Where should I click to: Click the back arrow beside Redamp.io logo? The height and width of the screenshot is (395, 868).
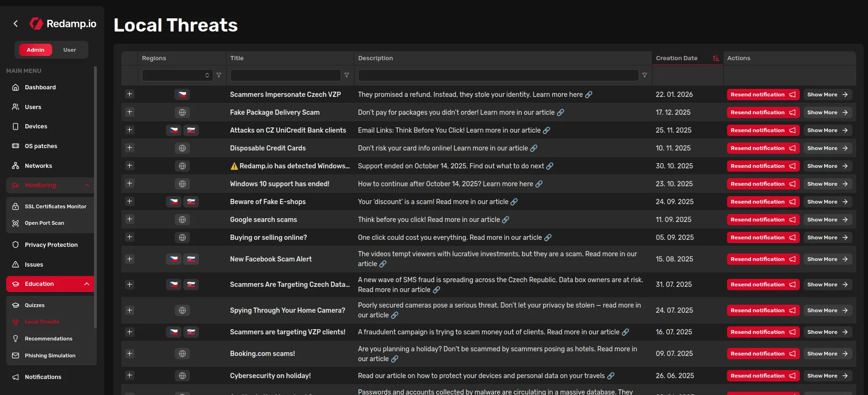(x=16, y=24)
